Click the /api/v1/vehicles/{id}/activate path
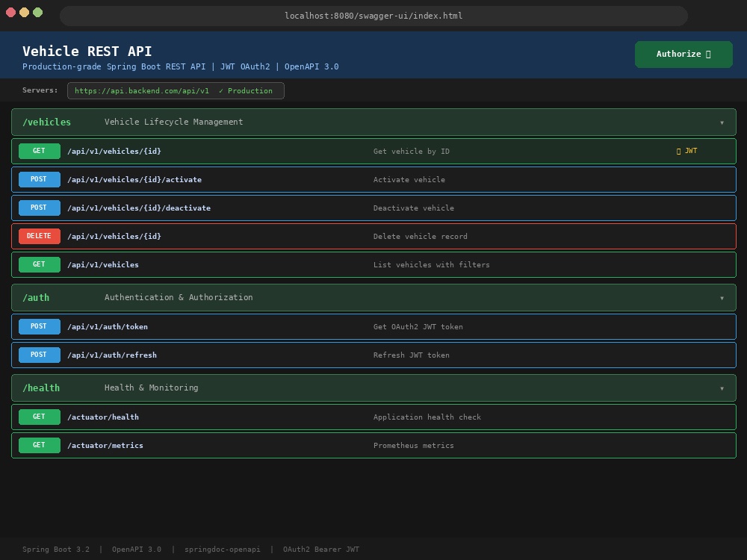Screen dimensions: 747x560 coord(134,179)
